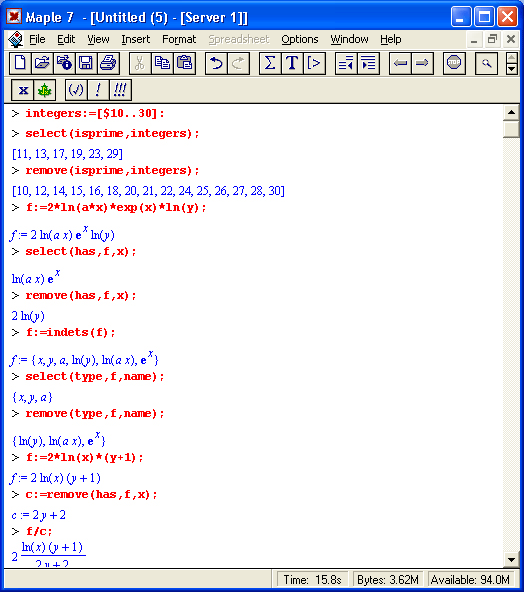Open the Insert menu
The height and width of the screenshot is (592, 524).
(x=136, y=39)
